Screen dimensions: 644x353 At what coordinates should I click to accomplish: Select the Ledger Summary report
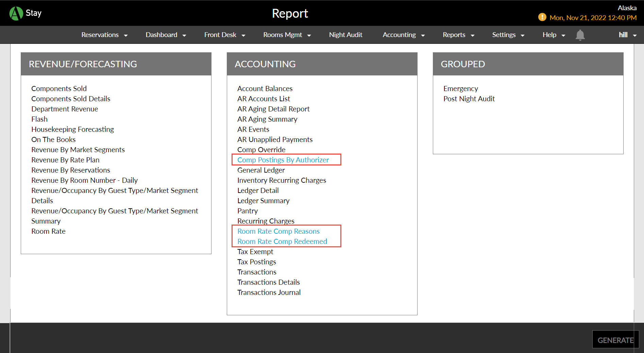point(263,200)
